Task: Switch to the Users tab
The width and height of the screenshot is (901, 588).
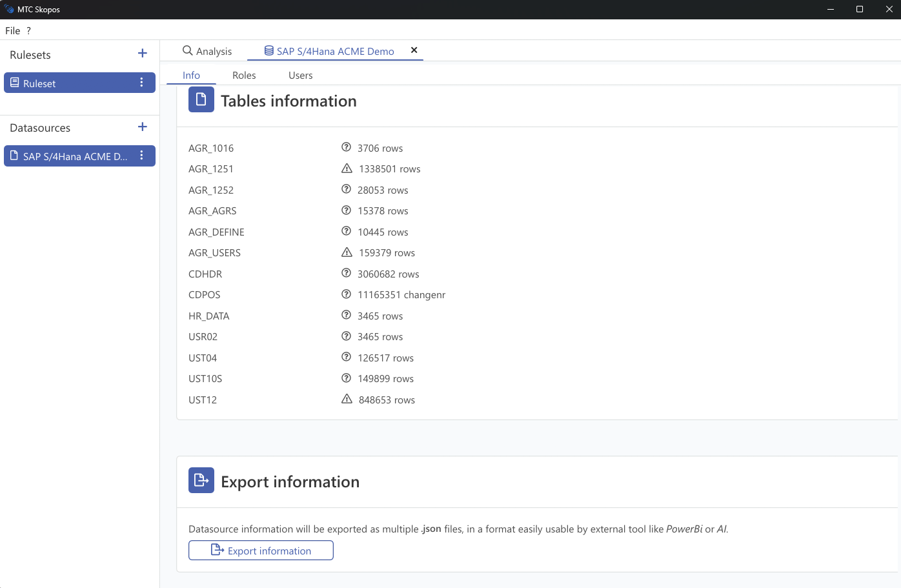Action: click(x=300, y=75)
